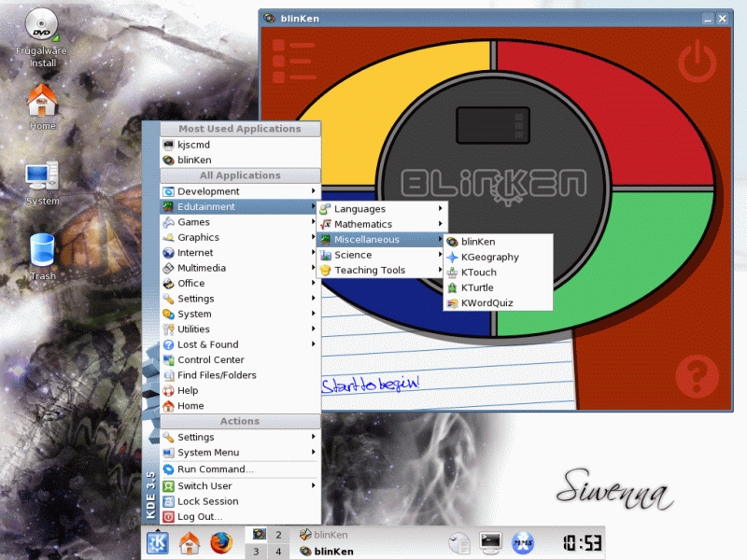The width and height of the screenshot is (747, 560).
Task: Click the Home entry in K menu
Action: (240, 406)
